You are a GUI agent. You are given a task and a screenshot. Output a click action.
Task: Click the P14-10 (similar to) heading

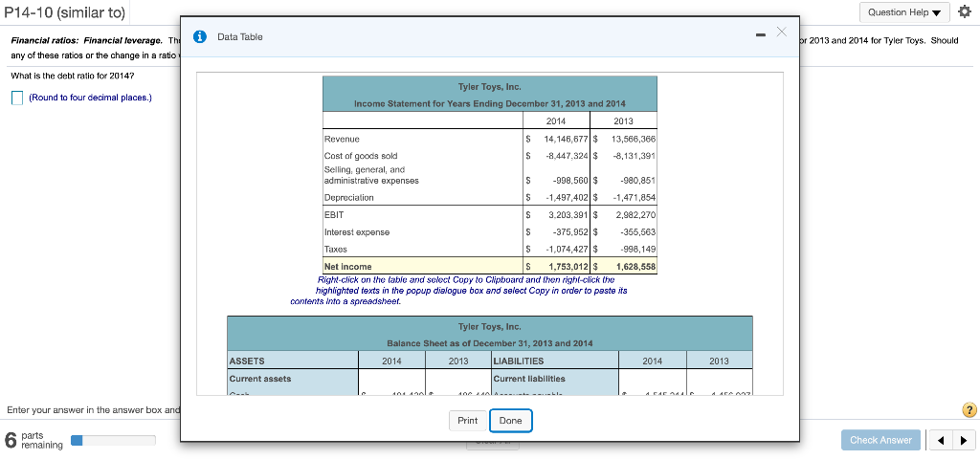point(64,12)
